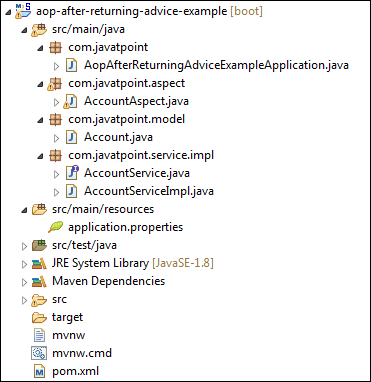The image size is (371, 382).
Task: Select the src/test/java label
Action: [84, 245]
